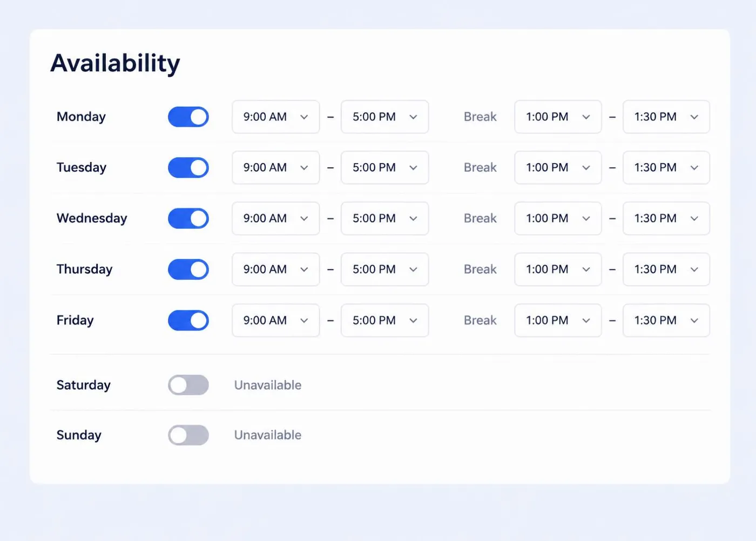Select Tuesday break start 1:00 PM dropdown
The width and height of the screenshot is (756, 541).
tap(558, 167)
